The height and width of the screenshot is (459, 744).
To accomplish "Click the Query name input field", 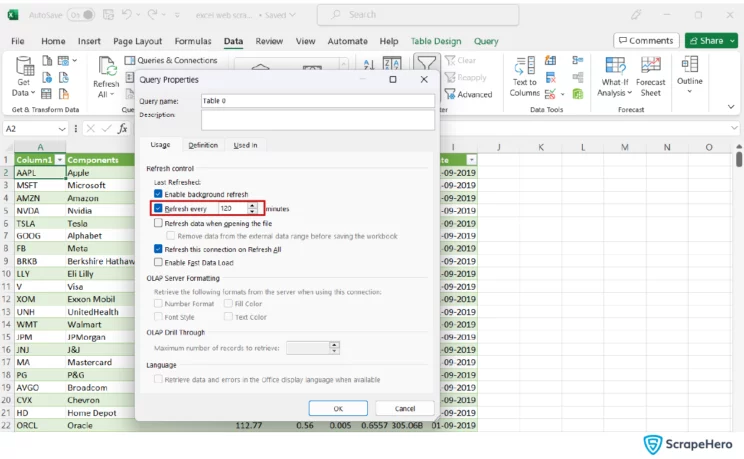I will (x=317, y=101).
